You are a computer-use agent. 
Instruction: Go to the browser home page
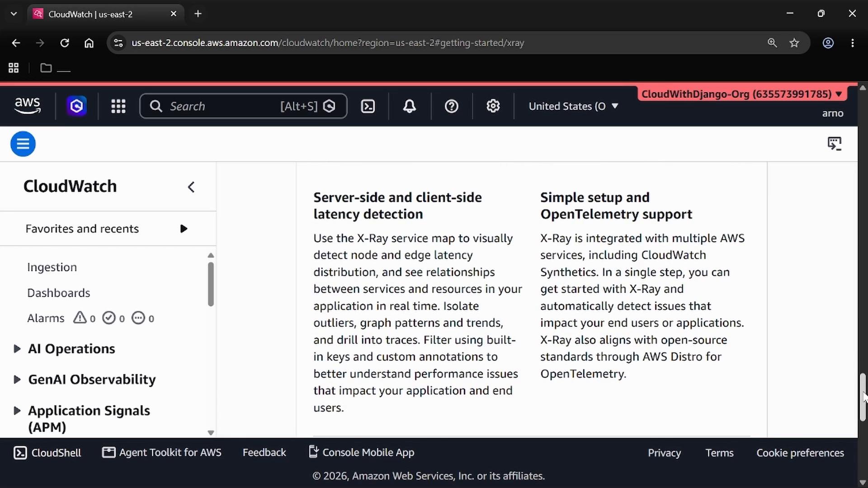(89, 43)
